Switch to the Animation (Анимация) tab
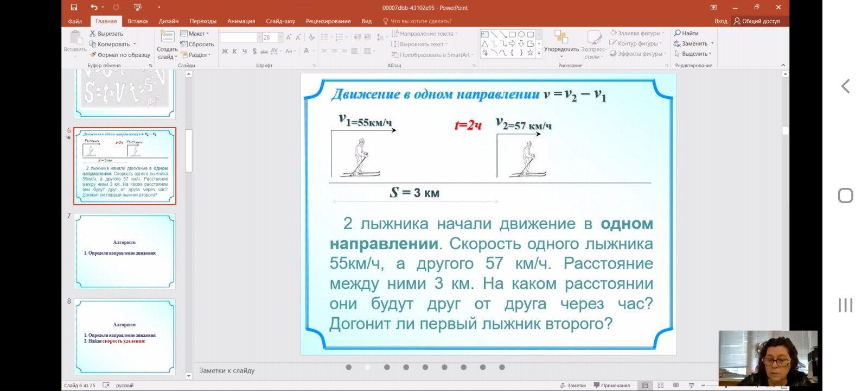 [241, 21]
